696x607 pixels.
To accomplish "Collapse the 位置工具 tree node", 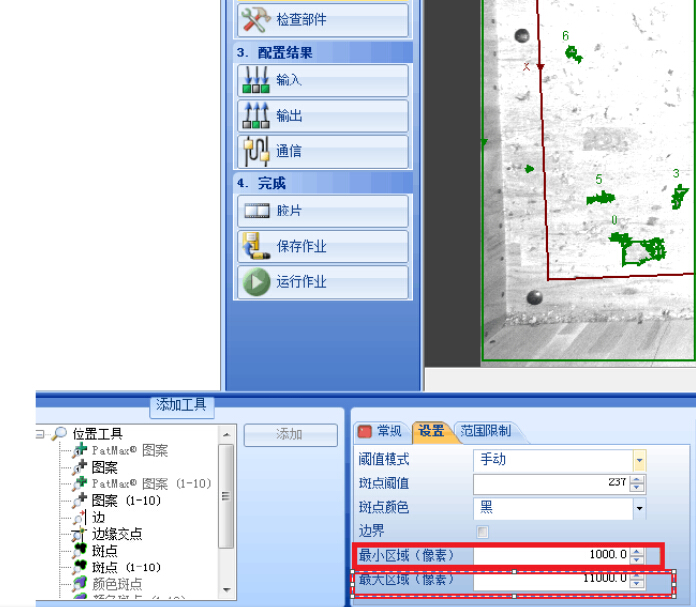I will [x=41, y=434].
